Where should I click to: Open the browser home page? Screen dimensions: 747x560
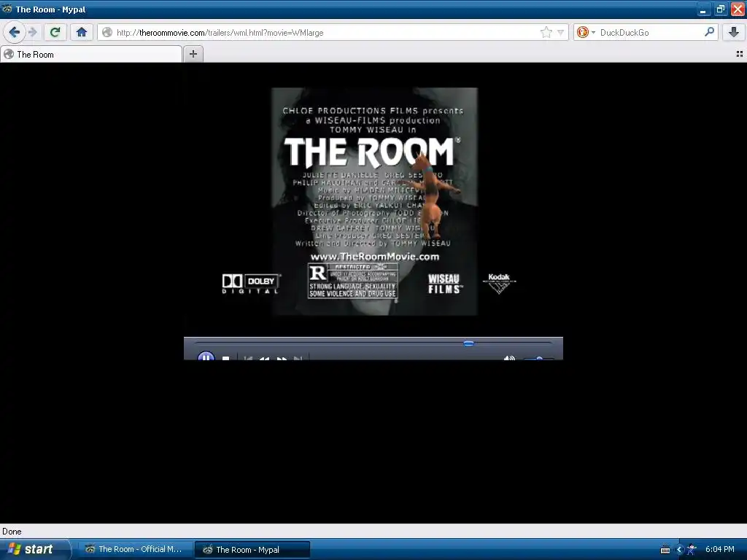[82, 32]
